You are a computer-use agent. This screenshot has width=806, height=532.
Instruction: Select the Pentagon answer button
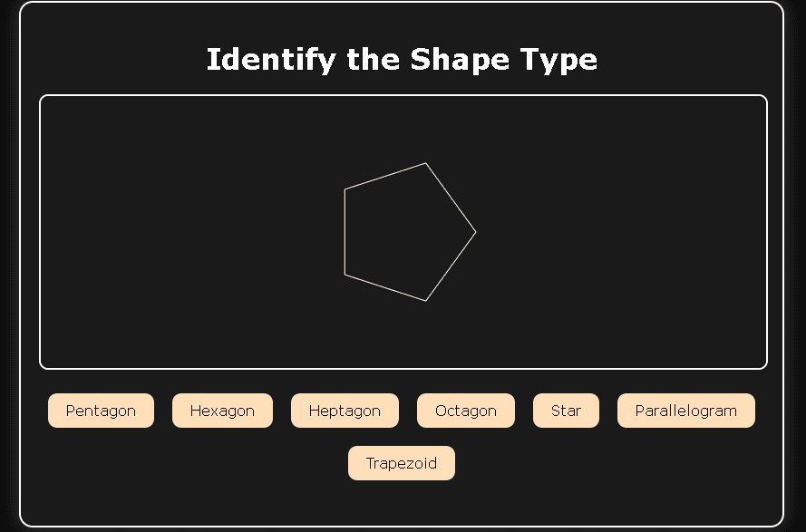coord(101,411)
